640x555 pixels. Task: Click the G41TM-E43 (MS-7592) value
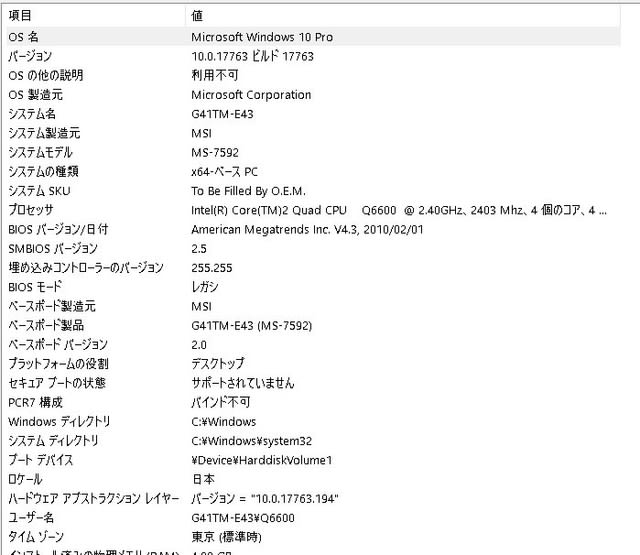coord(252,325)
